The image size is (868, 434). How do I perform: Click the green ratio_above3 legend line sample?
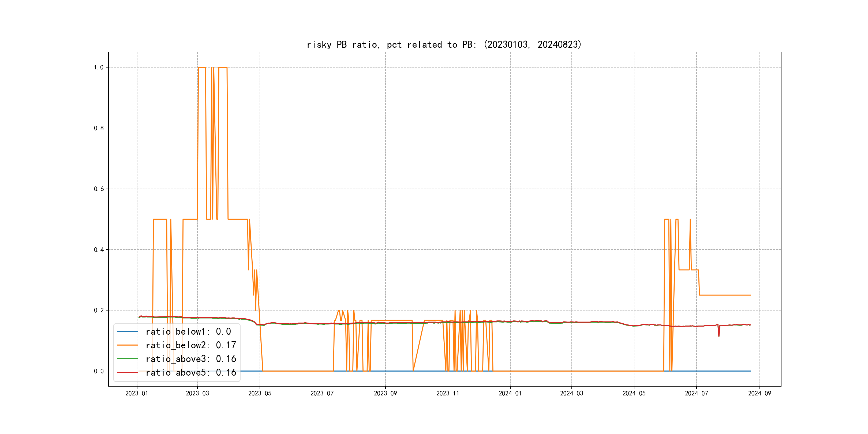click(127, 359)
